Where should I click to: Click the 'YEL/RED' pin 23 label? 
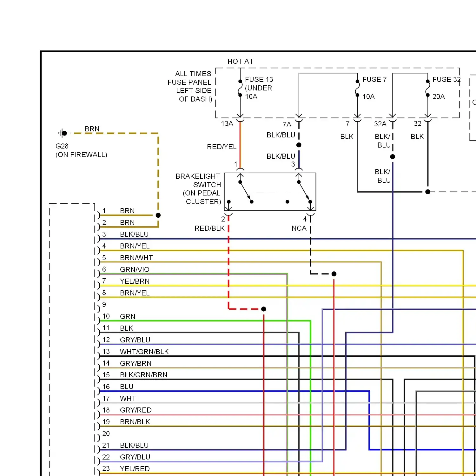(x=135, y=469)
